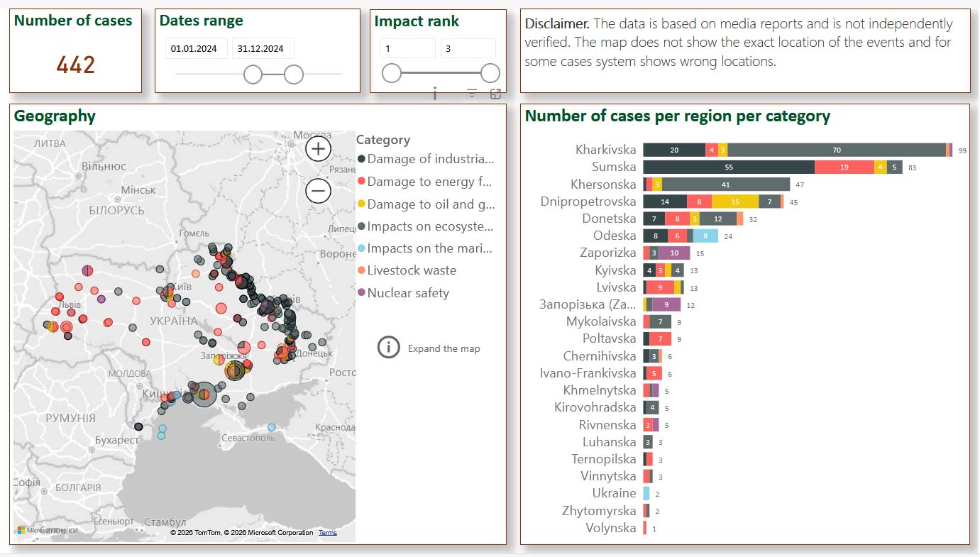Image resolution: width=980 pixels, height=557 pixels.
Task: Click the Kharkivska region label
Action: [x=605, y=150]
